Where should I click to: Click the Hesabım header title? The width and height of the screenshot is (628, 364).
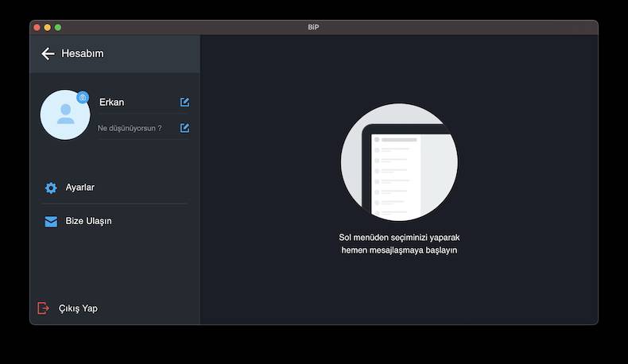[83, 54]
